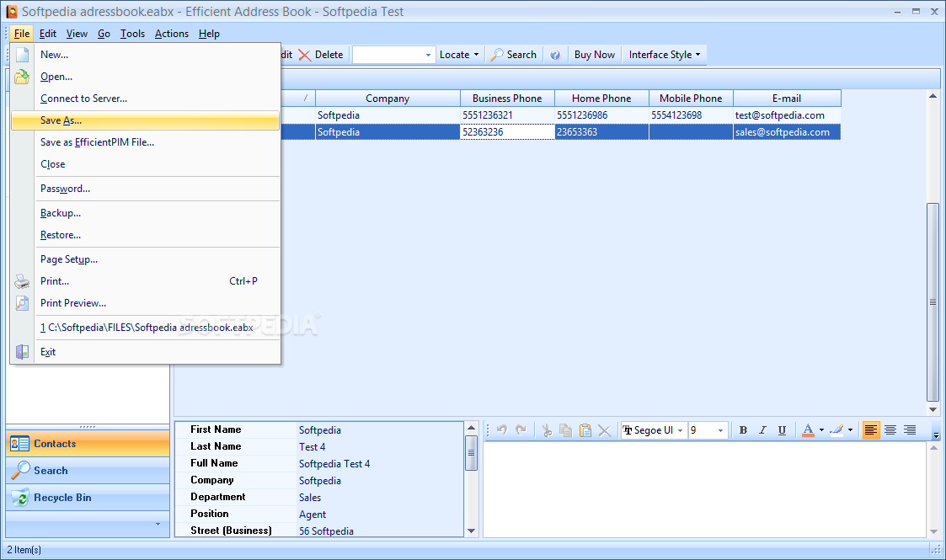Click the Redo arrow in notes toolbar
Image resolution: width=946 pixels, height=560 pixels.
521,429
